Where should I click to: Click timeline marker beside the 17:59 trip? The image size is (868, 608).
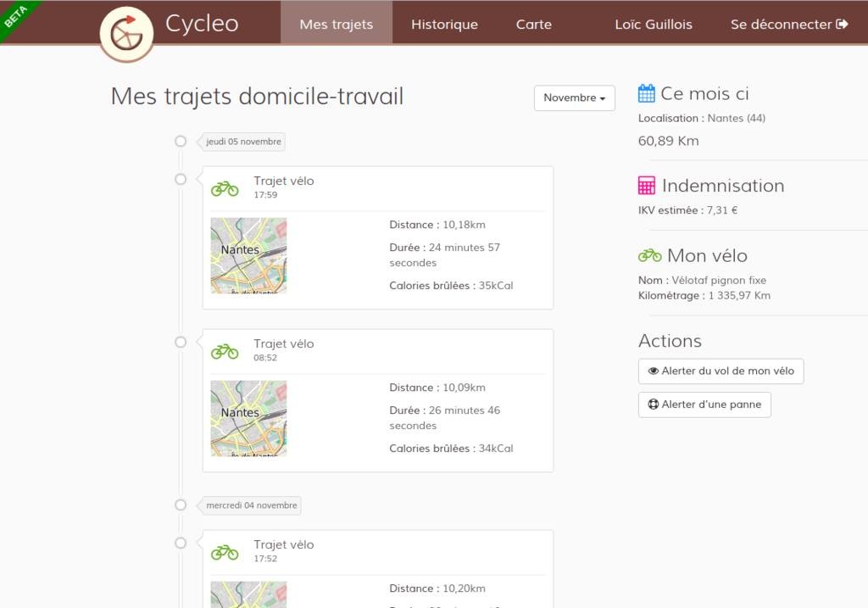click(181, 180)
